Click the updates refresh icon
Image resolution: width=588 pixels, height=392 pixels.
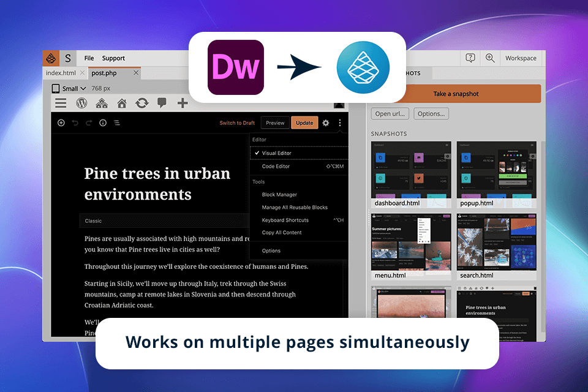[141, 103]
